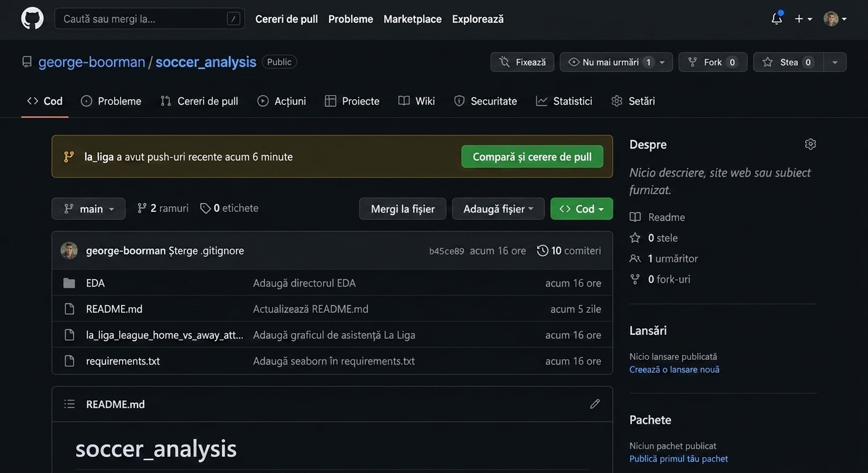Open Explorează in top navigation
This screenshot has width=868, height=473.
pyautogui.click(x=478, y=19)
